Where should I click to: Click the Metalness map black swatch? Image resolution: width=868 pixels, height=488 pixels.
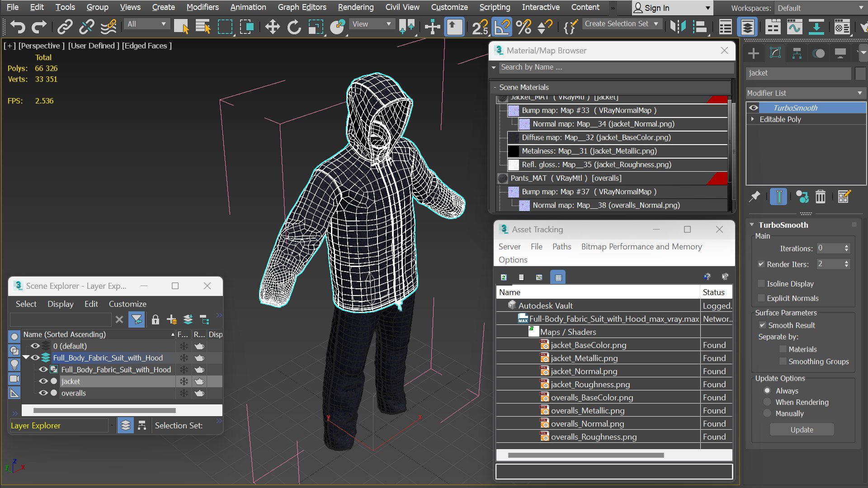tap(513, 151)
